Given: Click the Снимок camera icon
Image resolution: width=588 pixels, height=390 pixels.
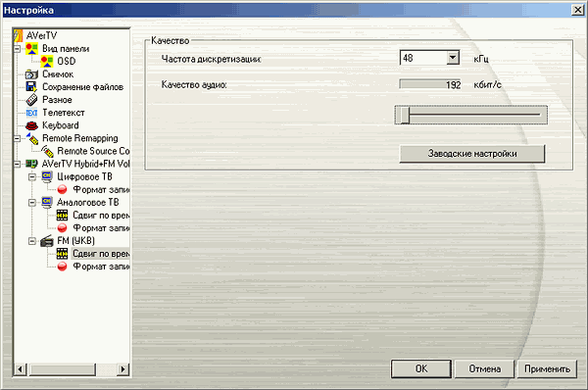Looking at the screenshot, I should point(32,74).
